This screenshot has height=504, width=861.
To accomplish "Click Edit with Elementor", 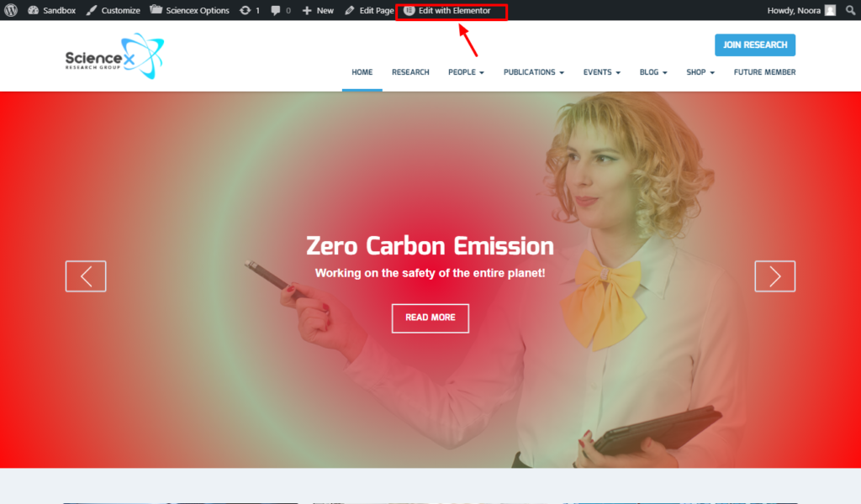I will [447, 10].
